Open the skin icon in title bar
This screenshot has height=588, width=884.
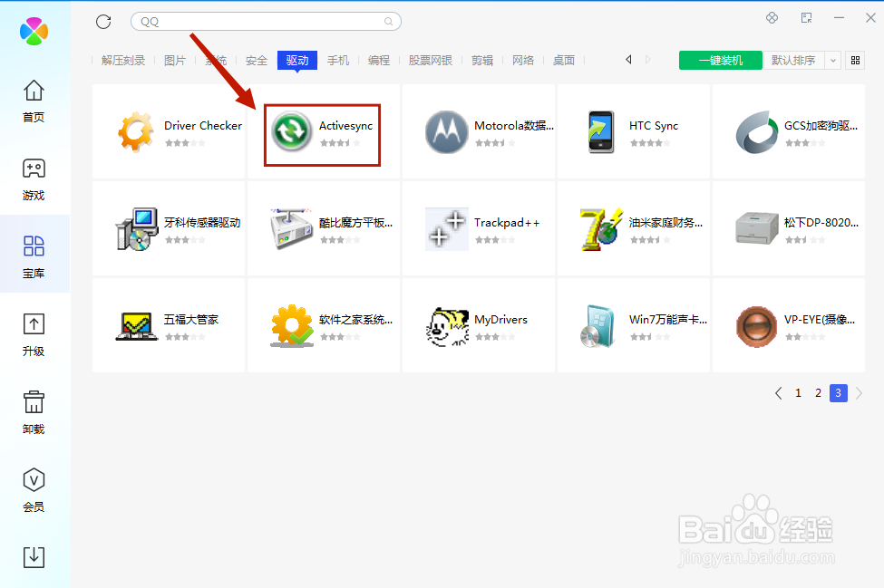click(x=772, y=18)
